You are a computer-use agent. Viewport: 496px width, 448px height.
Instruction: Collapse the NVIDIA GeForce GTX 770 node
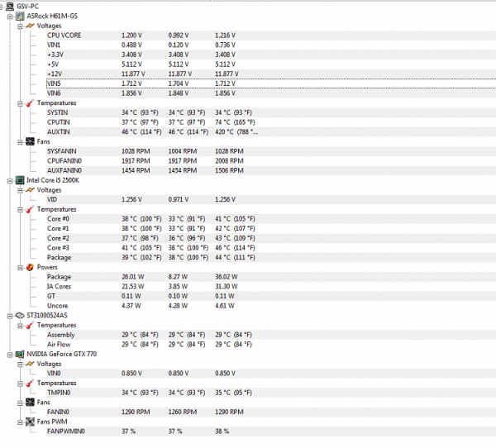[10, 355]
